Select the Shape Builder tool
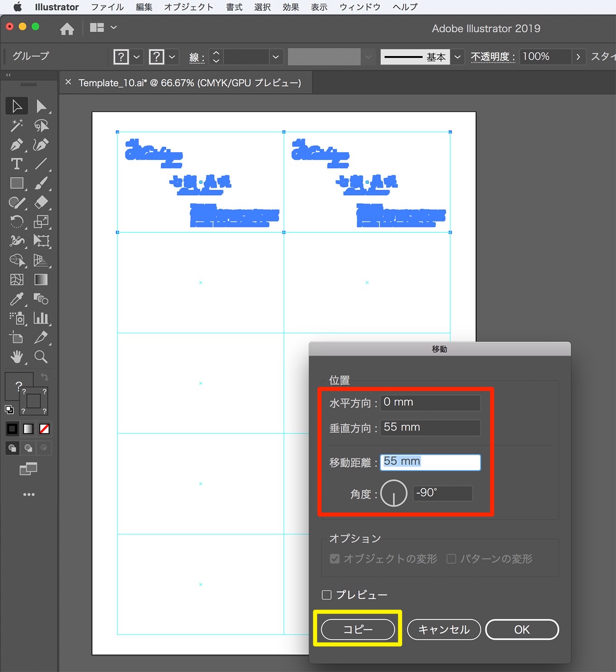This screenshot has width=616, height=672. click(17, 260)
